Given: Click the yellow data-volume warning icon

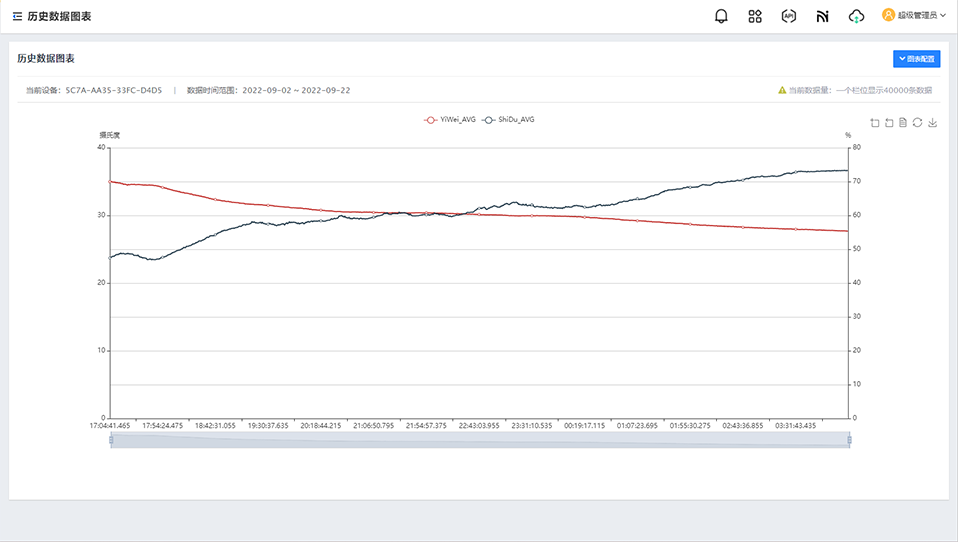Looking at the screenshot, I should click(782, 90).
